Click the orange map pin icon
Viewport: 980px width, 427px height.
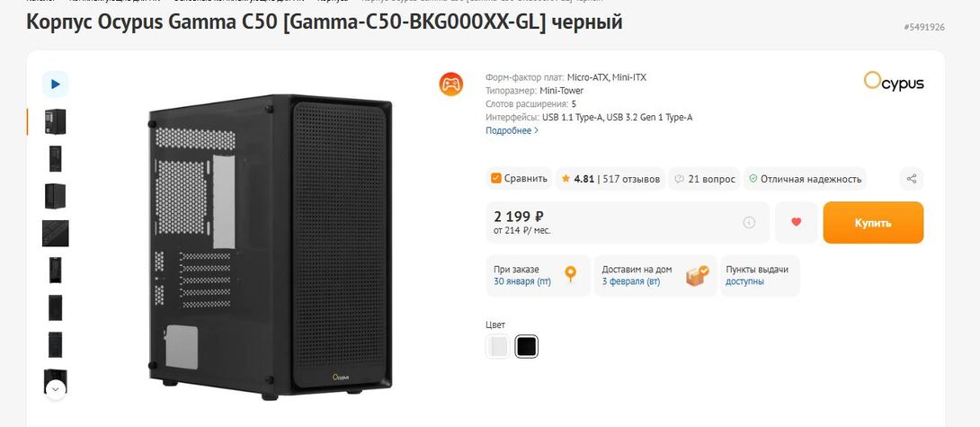coord(569,275)
